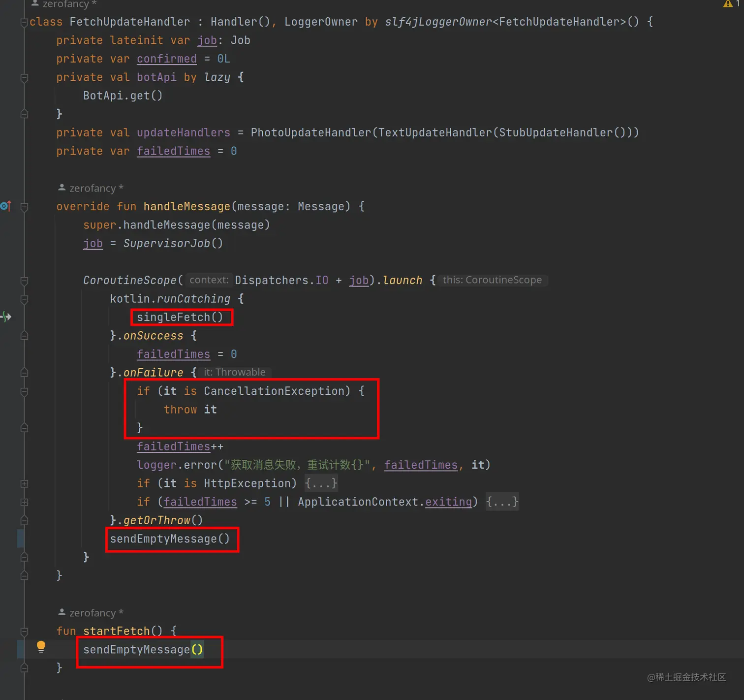
Task: Click the getOrThrow() call
Action: [x=163, y=520]
